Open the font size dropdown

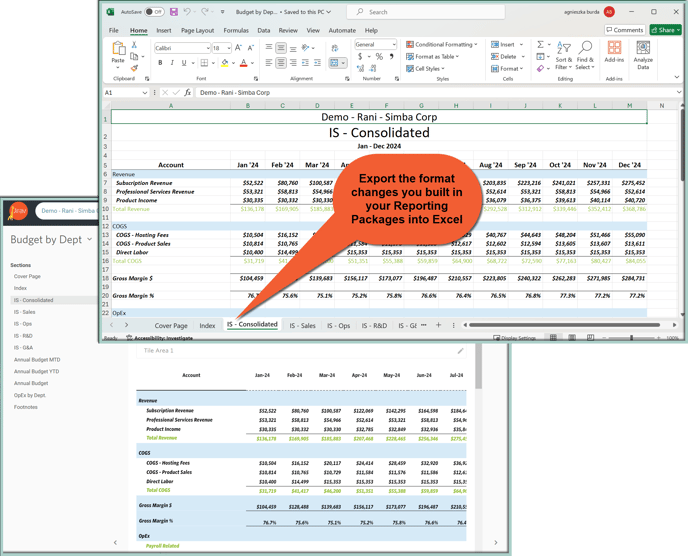coord(229,48)
